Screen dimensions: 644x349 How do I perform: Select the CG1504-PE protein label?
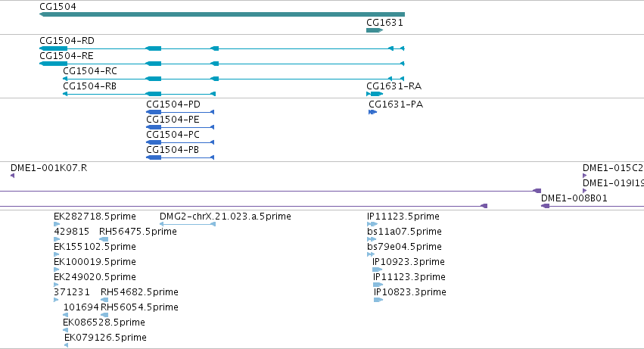coord(173,120)
